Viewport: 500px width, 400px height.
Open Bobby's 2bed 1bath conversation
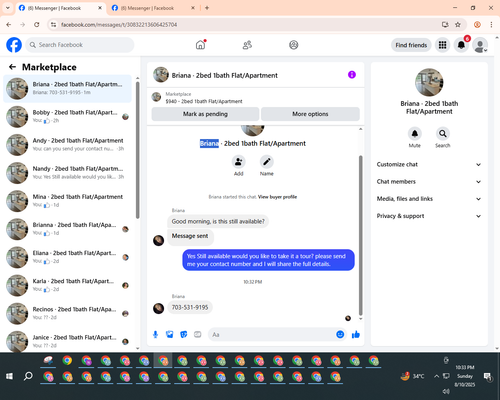pos(68,117)
